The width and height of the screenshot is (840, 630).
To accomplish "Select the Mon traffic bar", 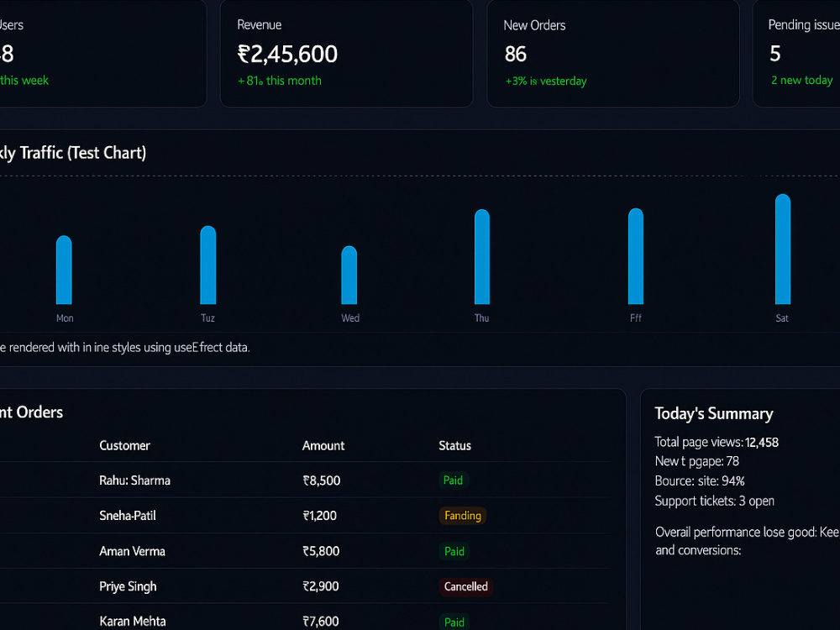I will (x=64, y=270).
